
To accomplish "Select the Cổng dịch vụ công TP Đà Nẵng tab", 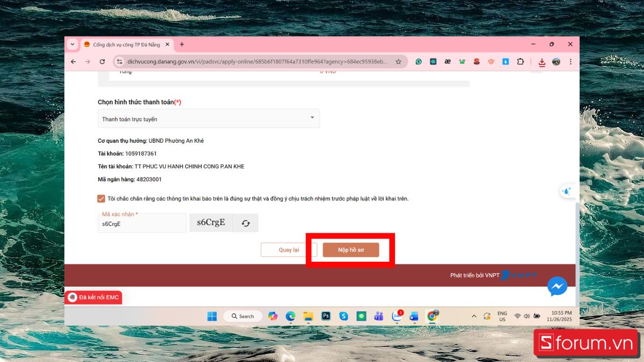I will tap(126, 45).
